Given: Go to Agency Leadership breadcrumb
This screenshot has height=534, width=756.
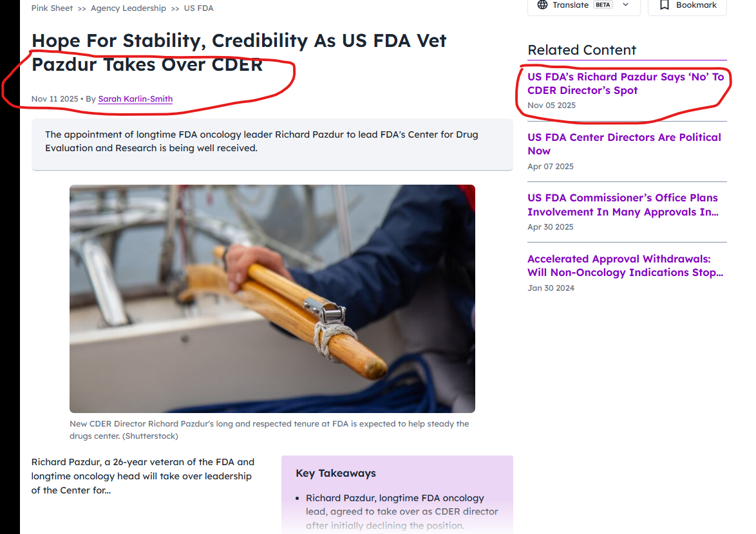Looking at the screenshot, I should click(x=128, y=8).
